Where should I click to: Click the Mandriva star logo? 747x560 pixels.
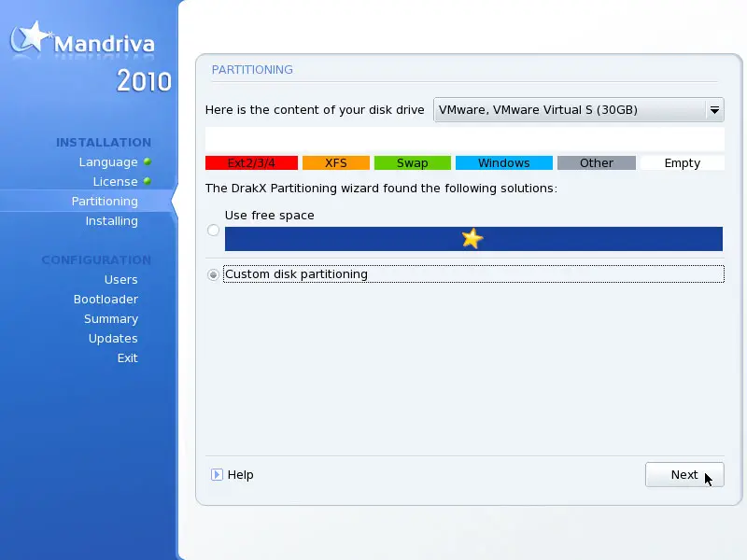31,37
